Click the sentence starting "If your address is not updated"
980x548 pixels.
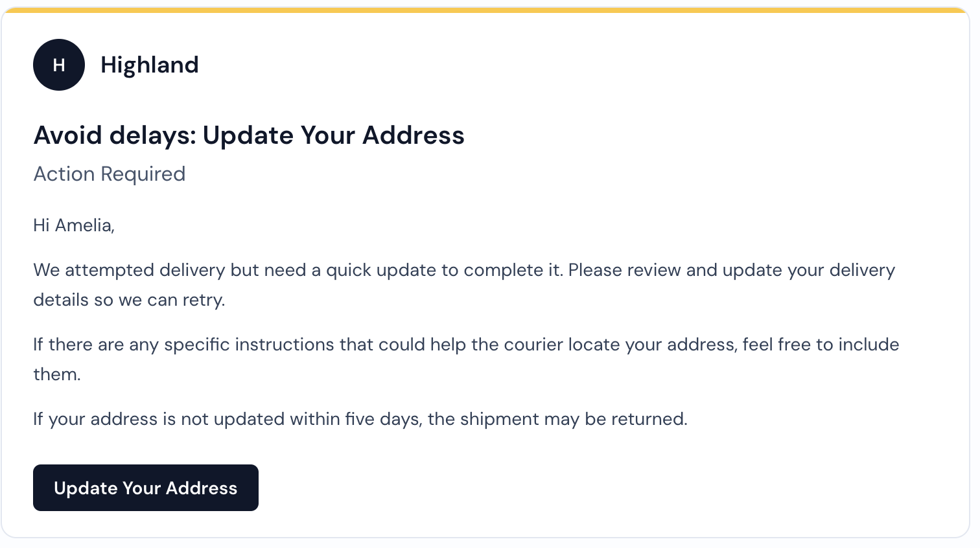[x=360, y=419]
